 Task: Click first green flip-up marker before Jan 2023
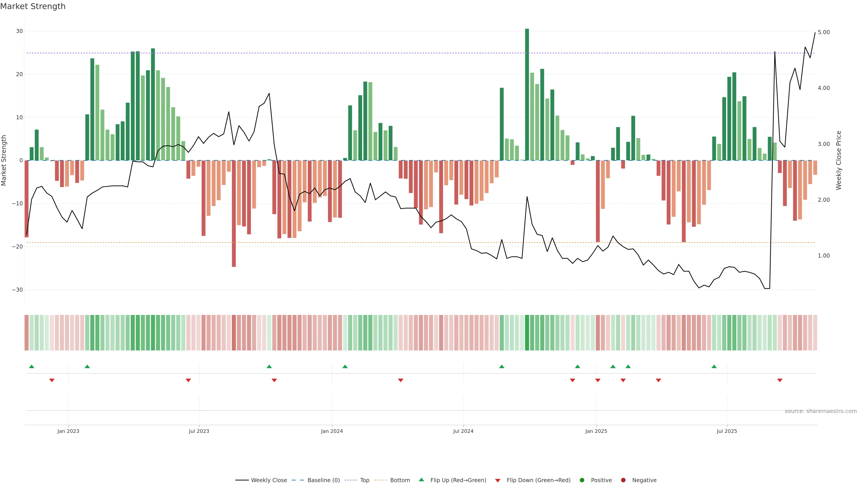(x=32, y=366)
